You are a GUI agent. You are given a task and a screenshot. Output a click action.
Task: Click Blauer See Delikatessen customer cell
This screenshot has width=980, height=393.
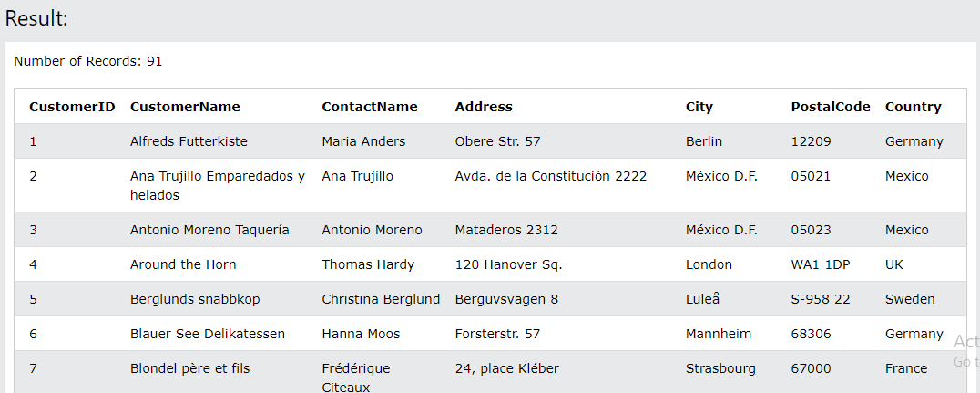click(208, 334)
